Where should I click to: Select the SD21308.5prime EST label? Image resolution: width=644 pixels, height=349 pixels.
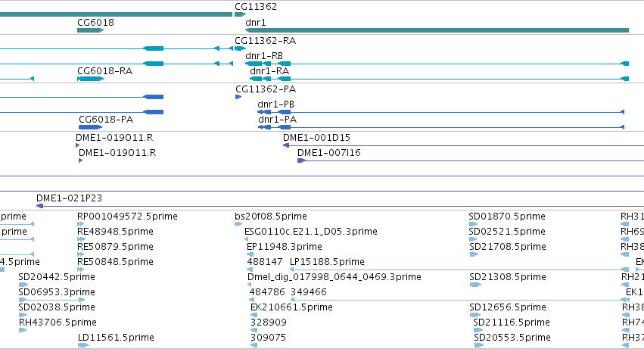508,276
